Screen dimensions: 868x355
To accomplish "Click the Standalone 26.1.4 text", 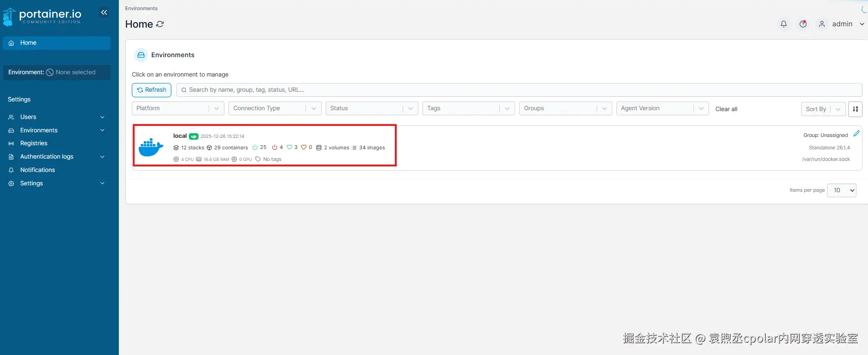I will [829, 148].
